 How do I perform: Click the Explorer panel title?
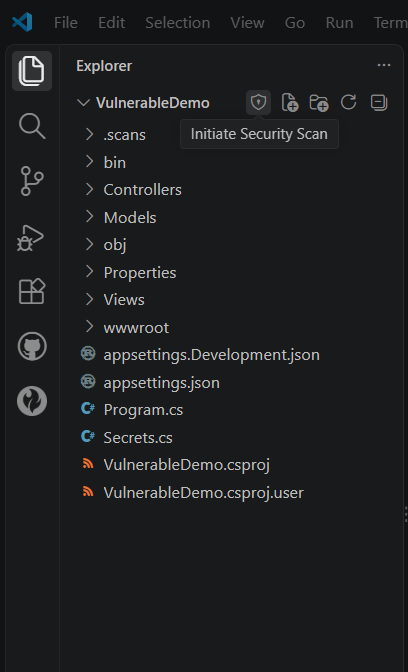(x=104, y=66)
